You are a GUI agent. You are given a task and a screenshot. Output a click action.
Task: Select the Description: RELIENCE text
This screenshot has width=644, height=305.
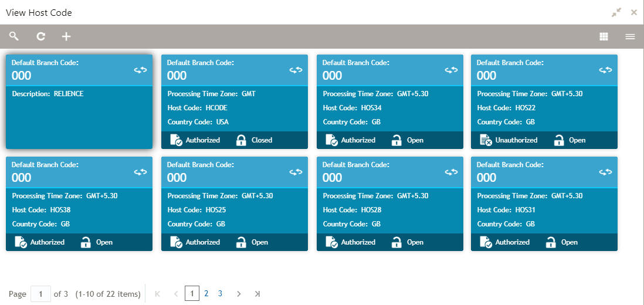click(48, 94)
